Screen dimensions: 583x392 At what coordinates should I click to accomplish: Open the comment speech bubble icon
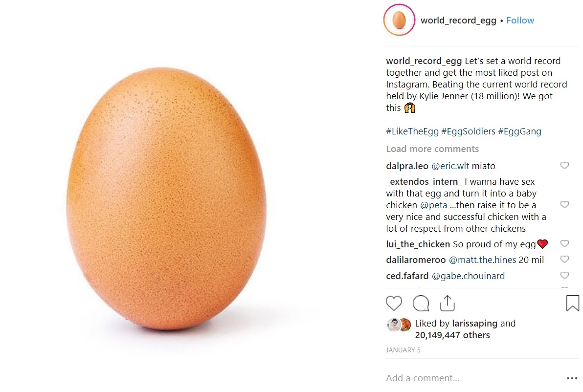(x=421, y=304)
